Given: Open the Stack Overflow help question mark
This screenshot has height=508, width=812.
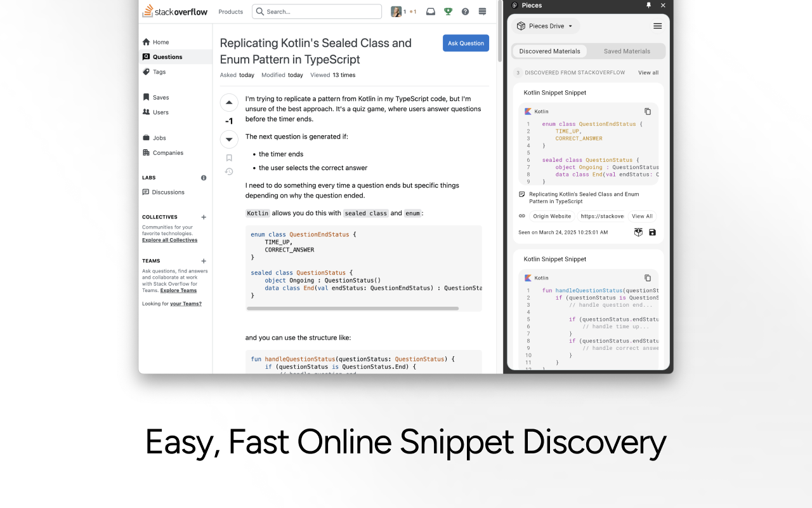Looking at the screenshot, I should (x=465, y=11).
